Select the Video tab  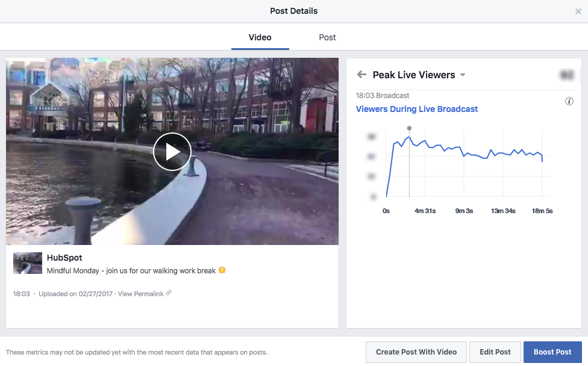click(x=260, y=37)
